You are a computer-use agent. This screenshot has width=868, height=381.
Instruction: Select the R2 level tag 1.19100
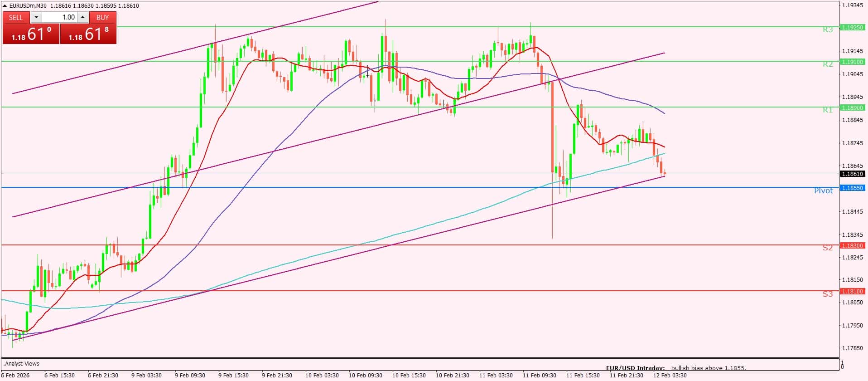(x=852, y=62)
